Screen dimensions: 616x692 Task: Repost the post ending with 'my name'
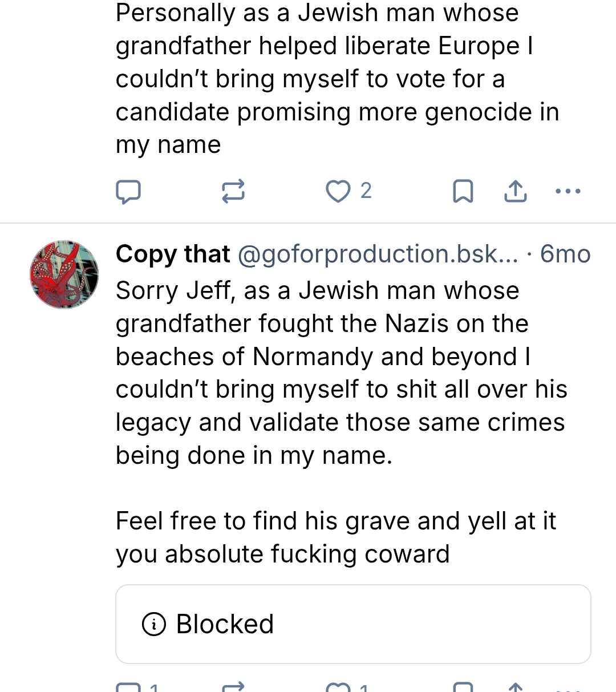click(233, 192)
